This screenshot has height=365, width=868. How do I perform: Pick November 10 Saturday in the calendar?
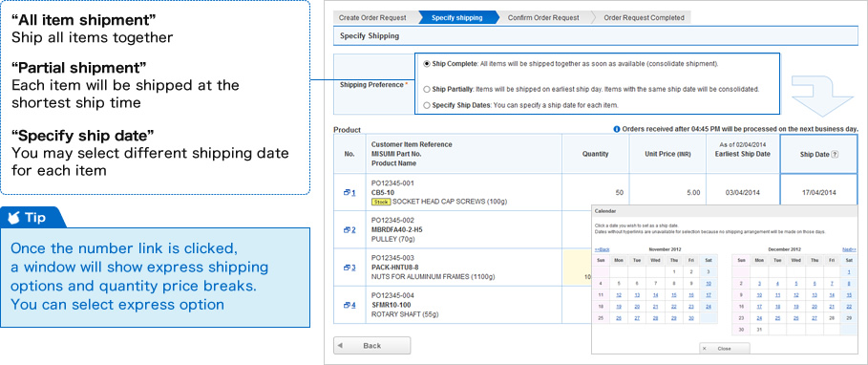(709, 284)
